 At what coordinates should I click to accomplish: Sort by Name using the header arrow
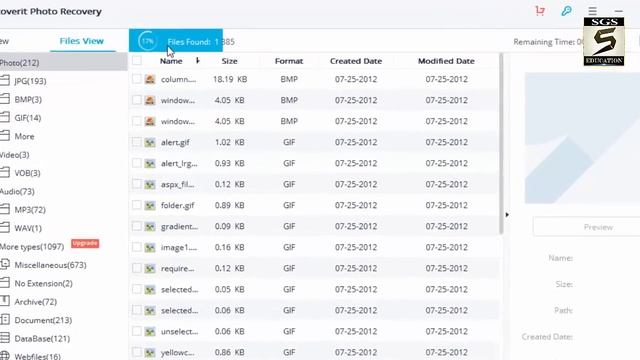pos(198,61)
